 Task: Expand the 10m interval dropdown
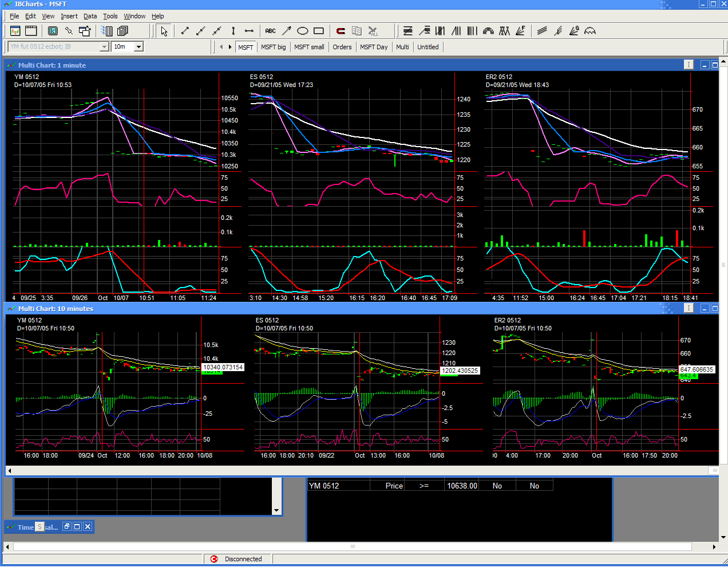click(139, 47)
